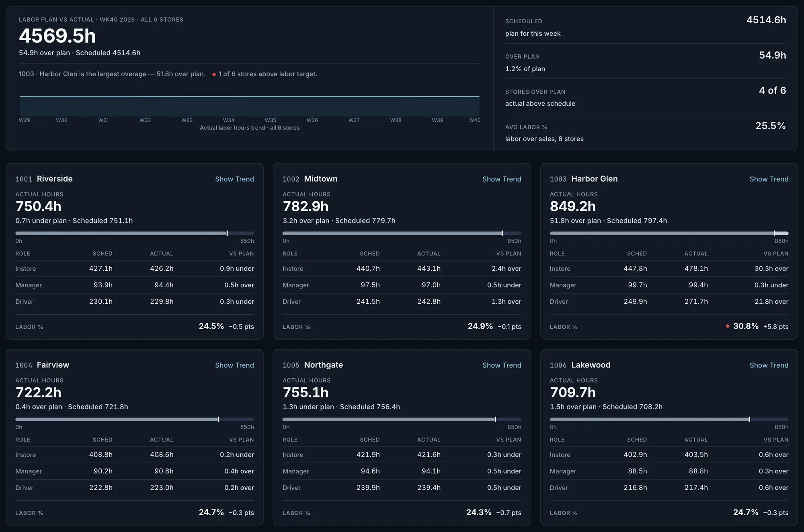Click the Stores Over Plan 4 of 6 stat
The width and height of the screenshot is (804, 532).
[x=646, y=96]
